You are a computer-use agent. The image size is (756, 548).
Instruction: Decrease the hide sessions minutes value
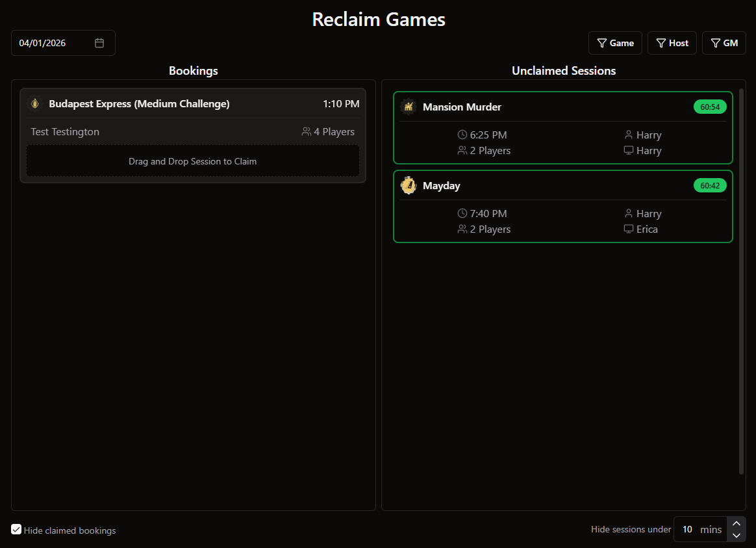click(x=737, y=536)
